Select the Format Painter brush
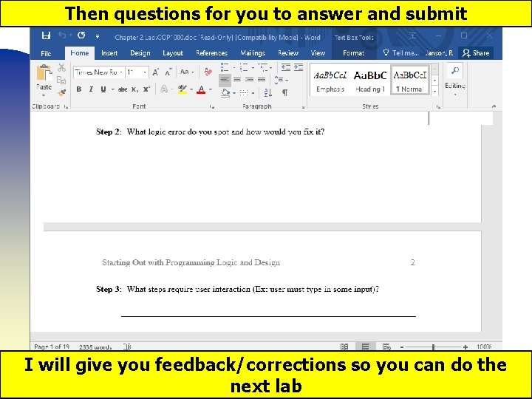The image size is (532, 399). (x=61, y=92)
